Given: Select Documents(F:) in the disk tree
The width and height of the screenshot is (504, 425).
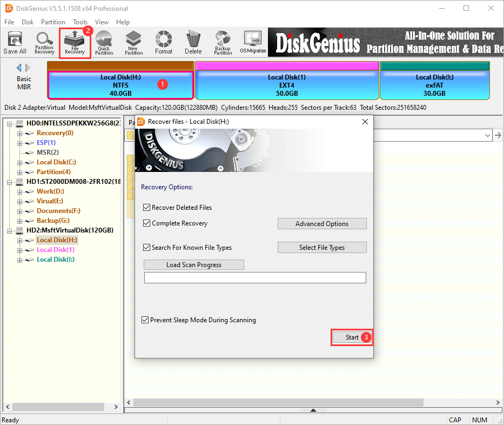Looking at the screenshot, I should click(x=58, y=211).
